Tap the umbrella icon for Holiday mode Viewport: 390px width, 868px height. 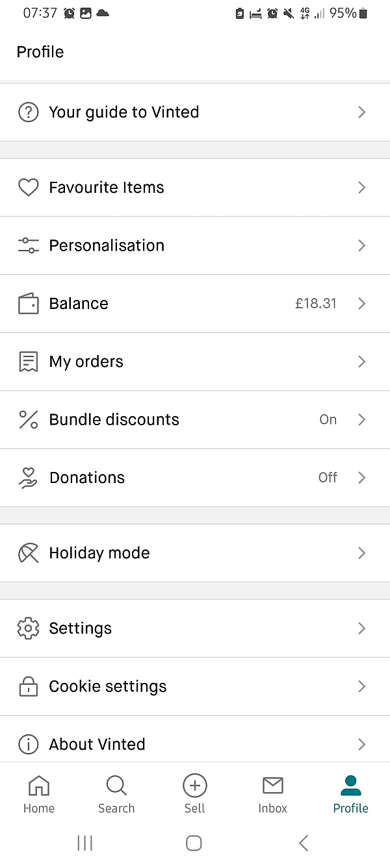pyautogui.click(x=28, y=553)
